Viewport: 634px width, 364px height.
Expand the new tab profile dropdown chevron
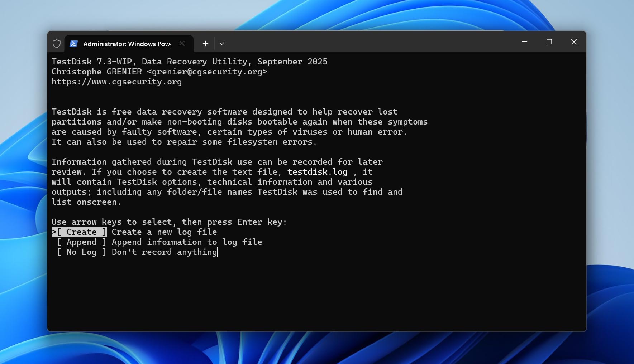(x=222, y=44)
